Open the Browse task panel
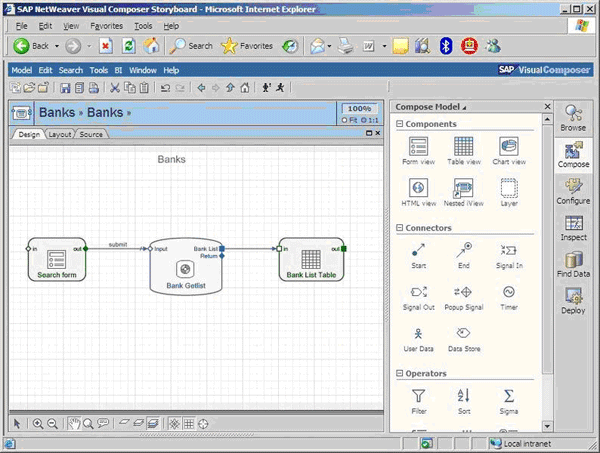This screenshot has width=600, height=453. point(573,118)
